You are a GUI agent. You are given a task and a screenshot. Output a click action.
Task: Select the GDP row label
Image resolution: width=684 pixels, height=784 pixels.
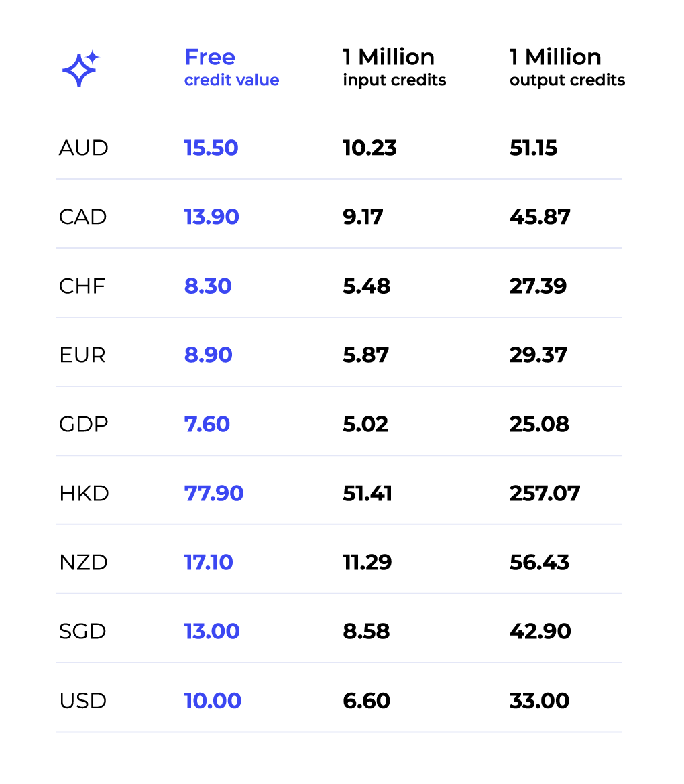pos(83,425)
